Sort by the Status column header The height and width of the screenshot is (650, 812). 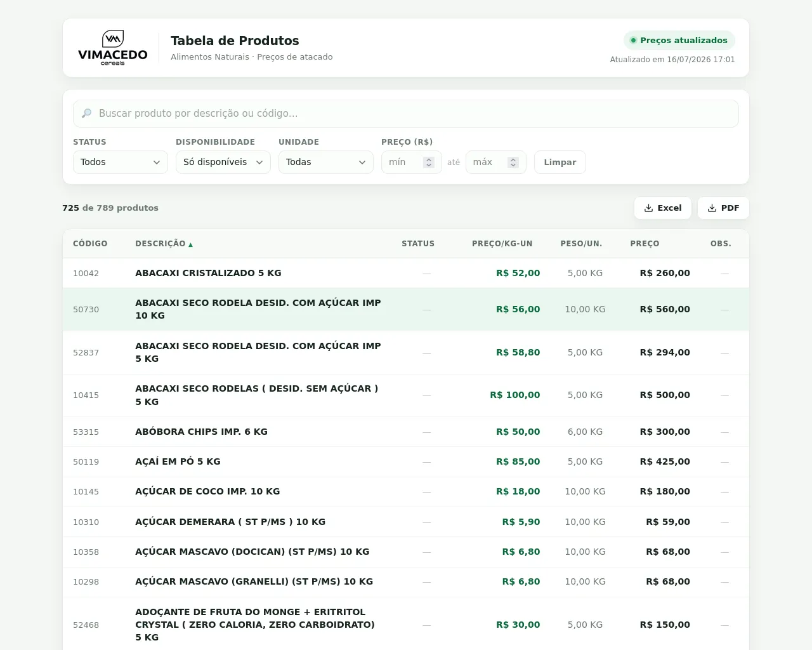418,244
